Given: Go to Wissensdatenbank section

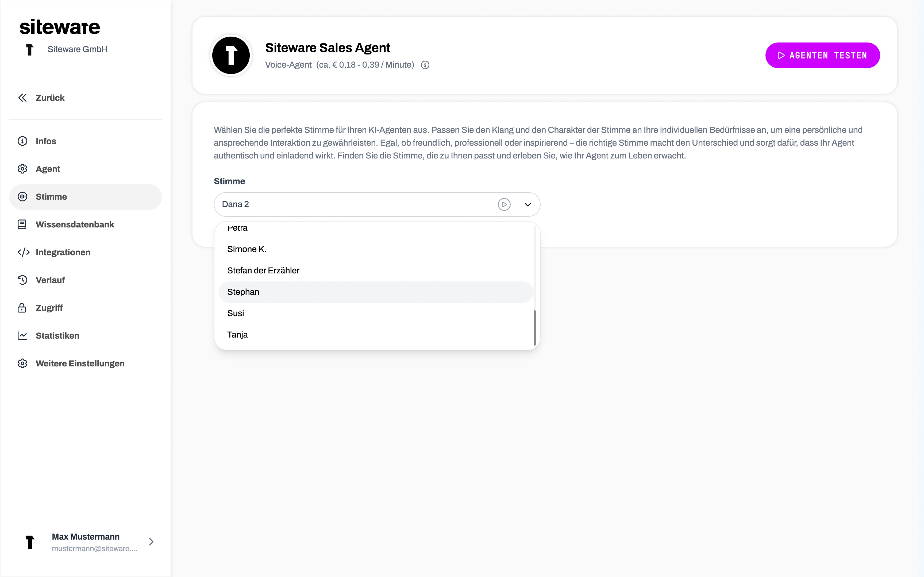Looking at the screenshot, I should [x=86, y=225].
